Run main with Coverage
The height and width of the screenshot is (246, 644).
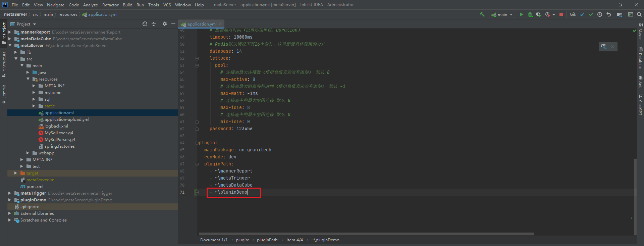(539, 14)
